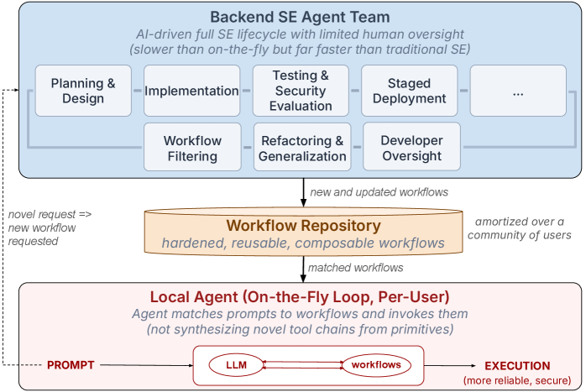Select the workflows oval node
Viewport: 586px width, 392px height.
click(376, 365)
